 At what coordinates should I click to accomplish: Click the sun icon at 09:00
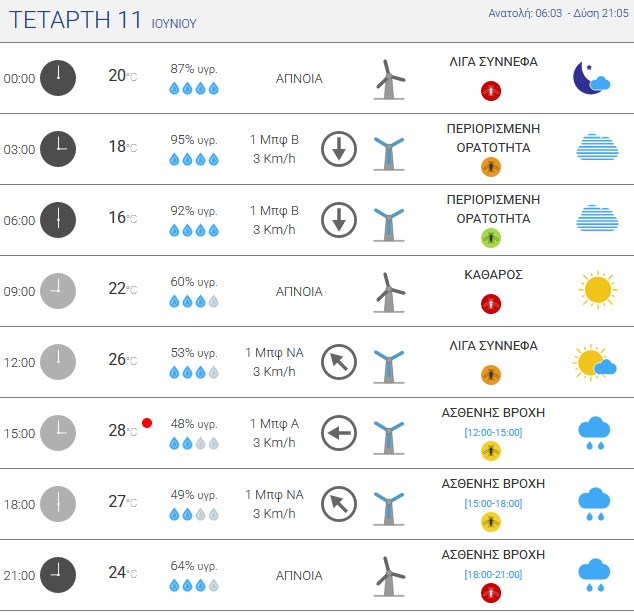coord(598,290)
